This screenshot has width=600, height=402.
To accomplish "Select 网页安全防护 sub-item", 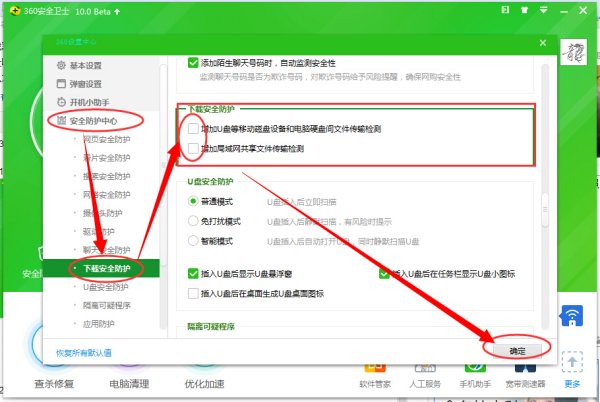I will 107,139.
